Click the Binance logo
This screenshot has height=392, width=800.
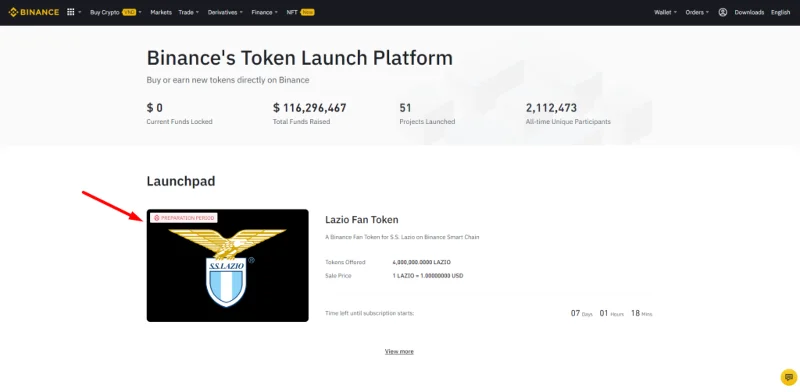tap(34, 12)
